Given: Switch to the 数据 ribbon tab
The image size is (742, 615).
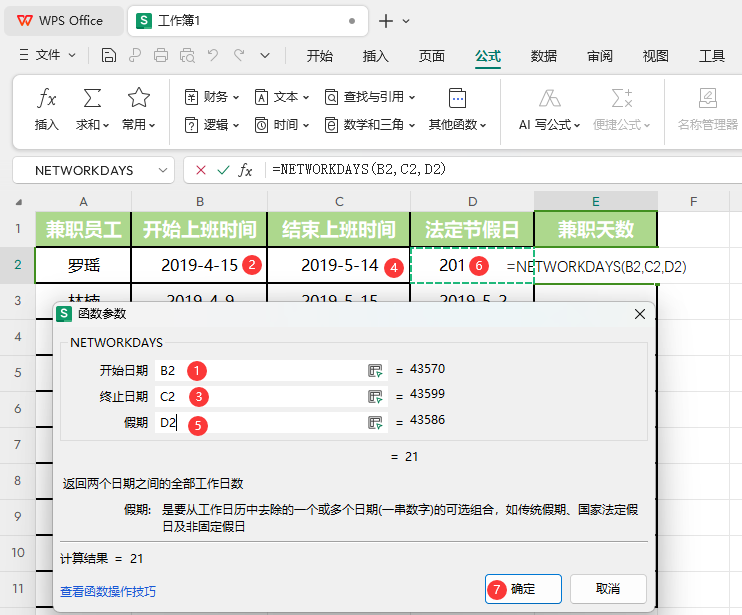Looking at the screenshot, I should point(544,56).
